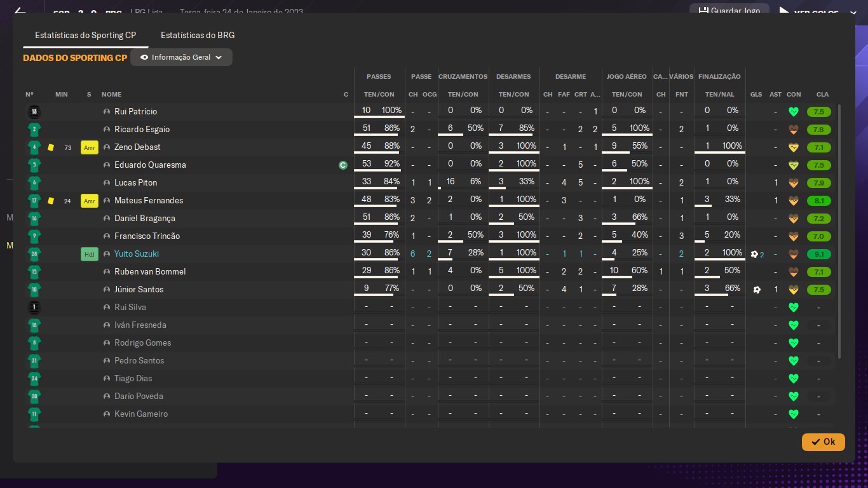This screenshot has height=488, width=868.
Task: Click Júnior Santos' number 10 shirt icon
Action: pos(34,289)
